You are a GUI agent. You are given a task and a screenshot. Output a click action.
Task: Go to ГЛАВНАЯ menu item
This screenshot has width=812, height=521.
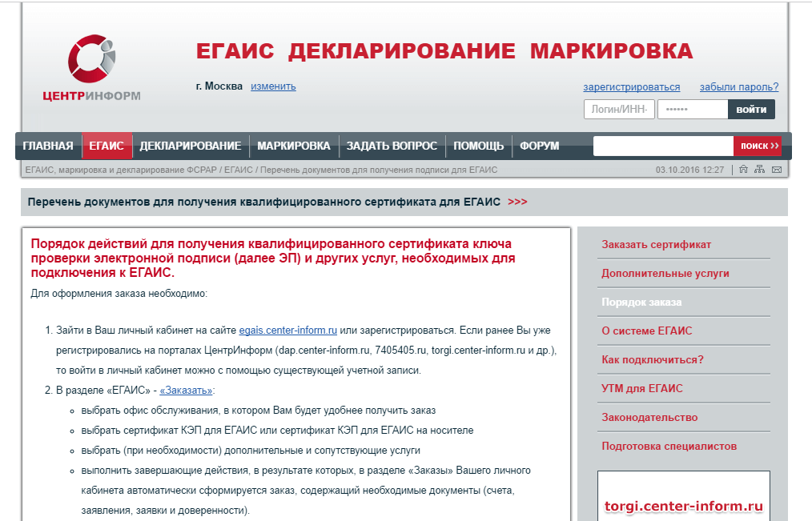48,146
